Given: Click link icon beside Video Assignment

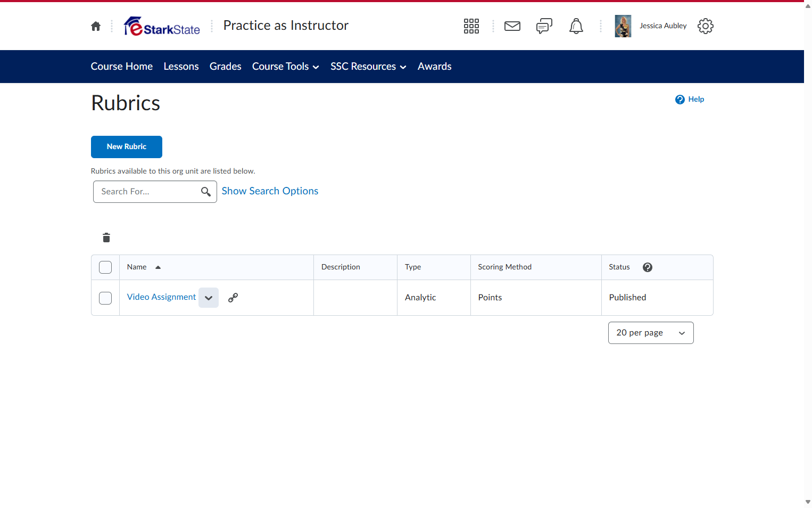Looking at the screenshot, I should coord(233,298).
